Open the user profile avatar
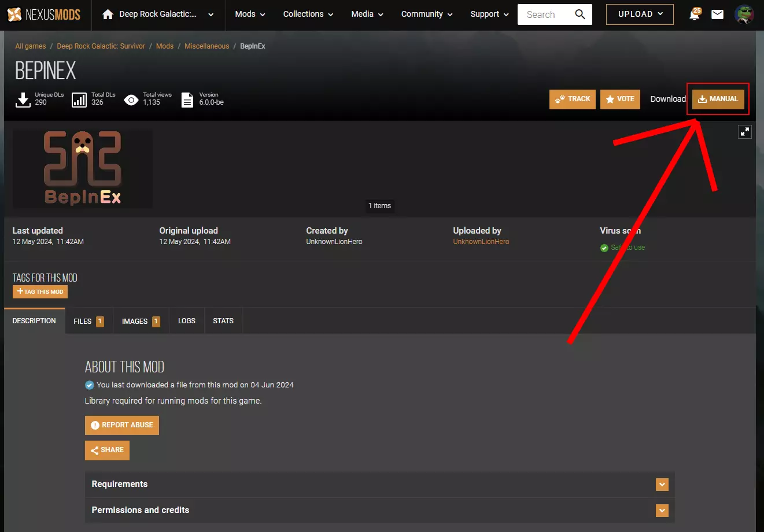 click(744, 14)
